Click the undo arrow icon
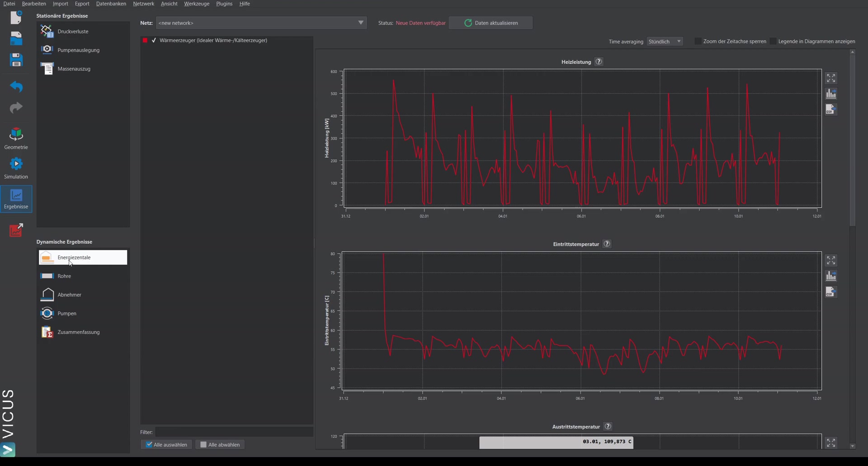 pos(16,86)
